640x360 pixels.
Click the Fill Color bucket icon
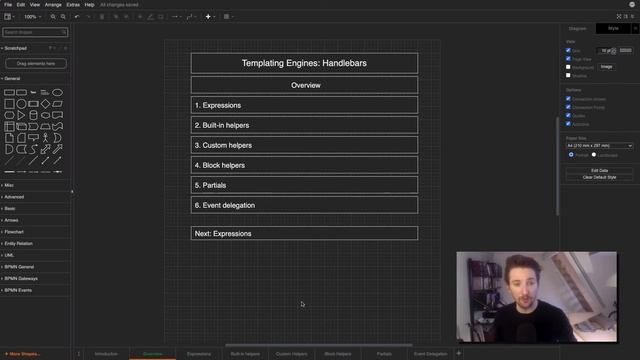coord(140,17)
